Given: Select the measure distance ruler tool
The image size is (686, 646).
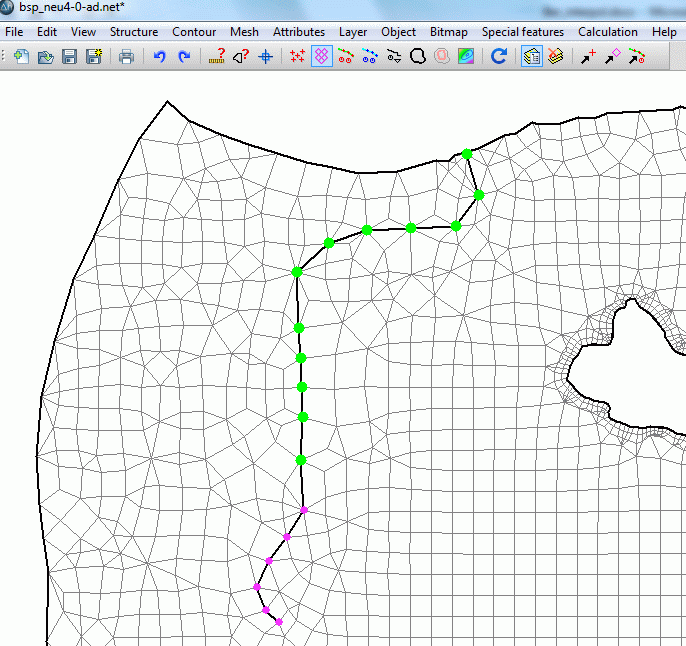Looking at the screenshot, I should pos(217,56).
